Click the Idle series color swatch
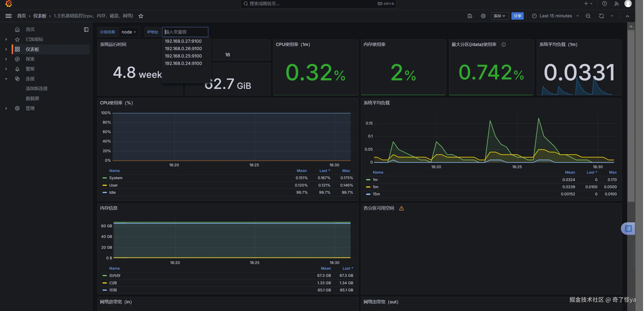This screenshot has height=311, width=644. click(x=105, y=193)
